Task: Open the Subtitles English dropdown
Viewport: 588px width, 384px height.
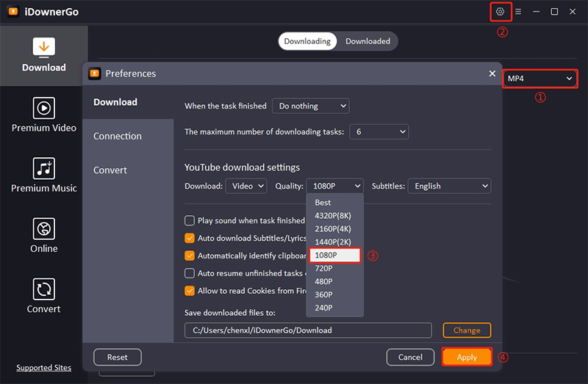Action: point(449,186)
